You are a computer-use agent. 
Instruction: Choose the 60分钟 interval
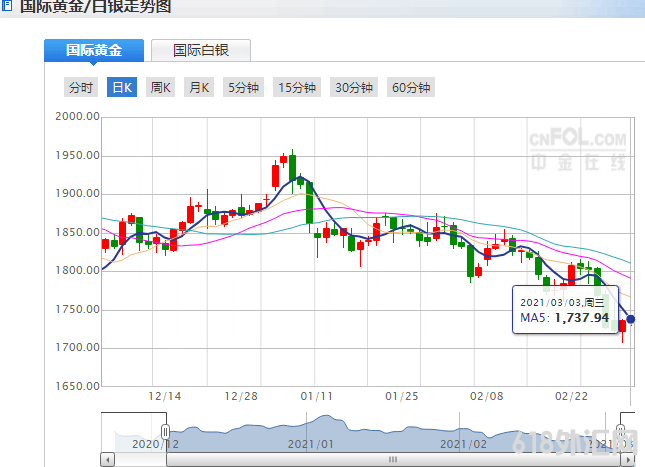[x=411, y=88]
